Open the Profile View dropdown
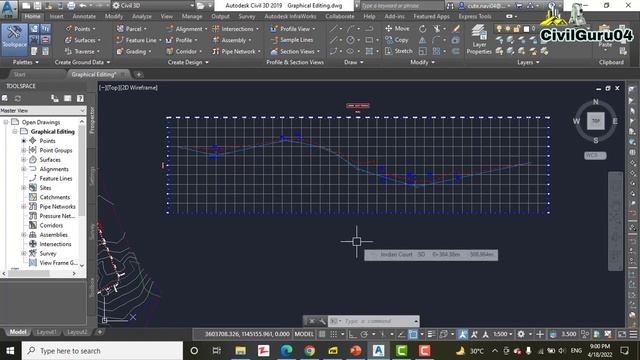Screen dimensions: 640x360 (293, 29)
